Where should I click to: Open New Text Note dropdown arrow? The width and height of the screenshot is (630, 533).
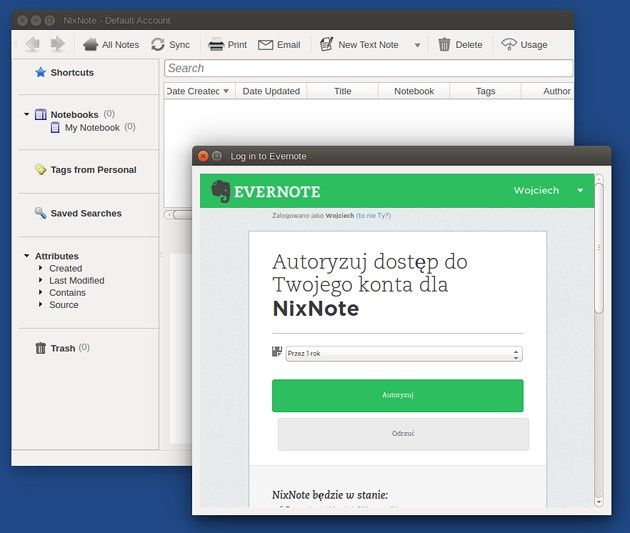pos(417,45)
